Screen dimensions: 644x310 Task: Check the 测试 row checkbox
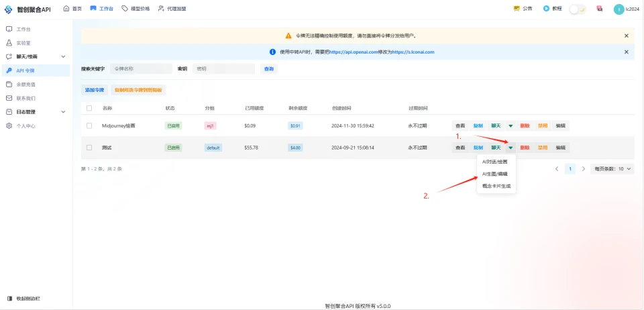89,148
